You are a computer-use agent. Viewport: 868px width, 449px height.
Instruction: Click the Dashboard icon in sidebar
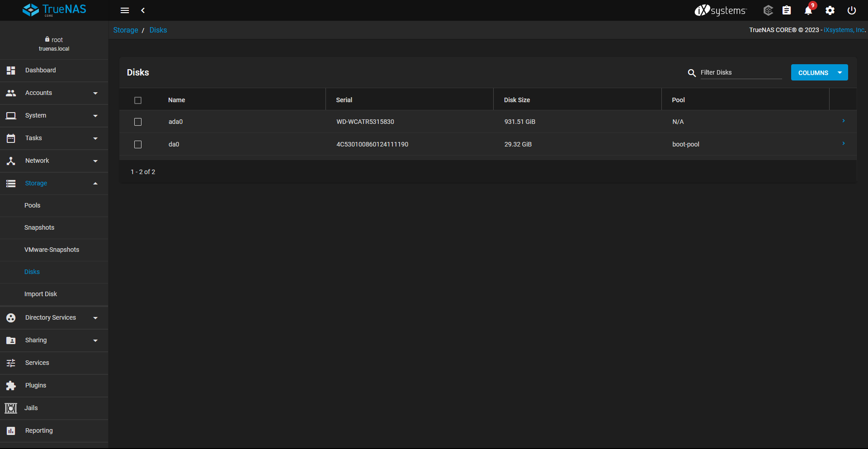11,70
